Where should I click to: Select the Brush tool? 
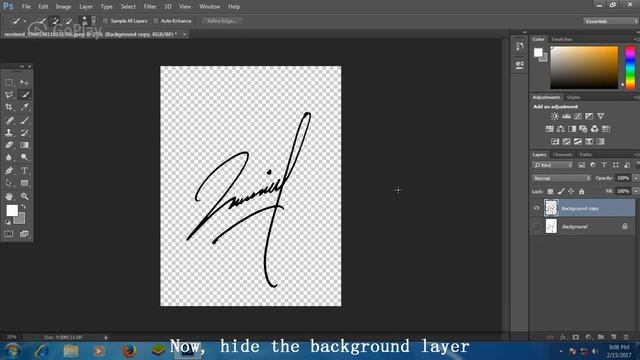(24, 120)
